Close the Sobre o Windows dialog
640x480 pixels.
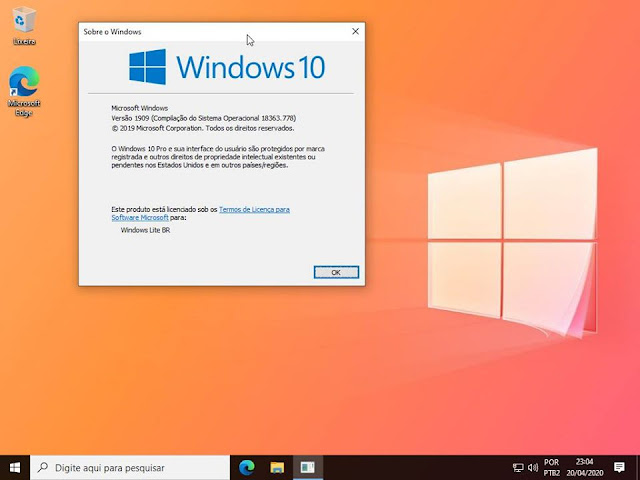click(x=355, y=31)
